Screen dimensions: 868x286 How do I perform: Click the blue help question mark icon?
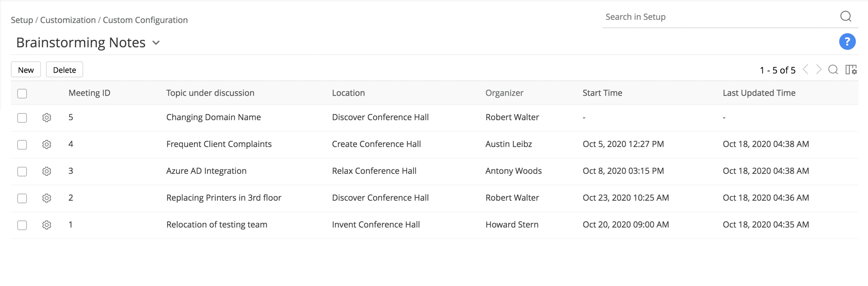[847, 42]
